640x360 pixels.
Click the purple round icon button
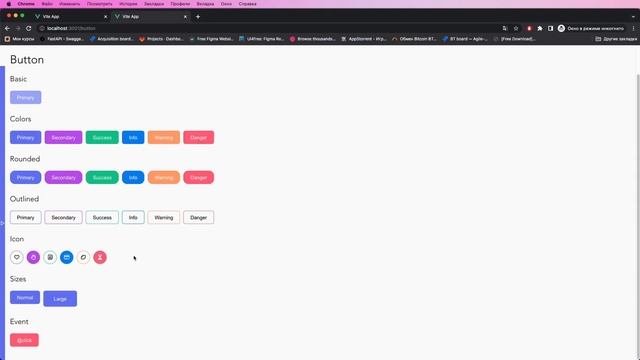33,257
